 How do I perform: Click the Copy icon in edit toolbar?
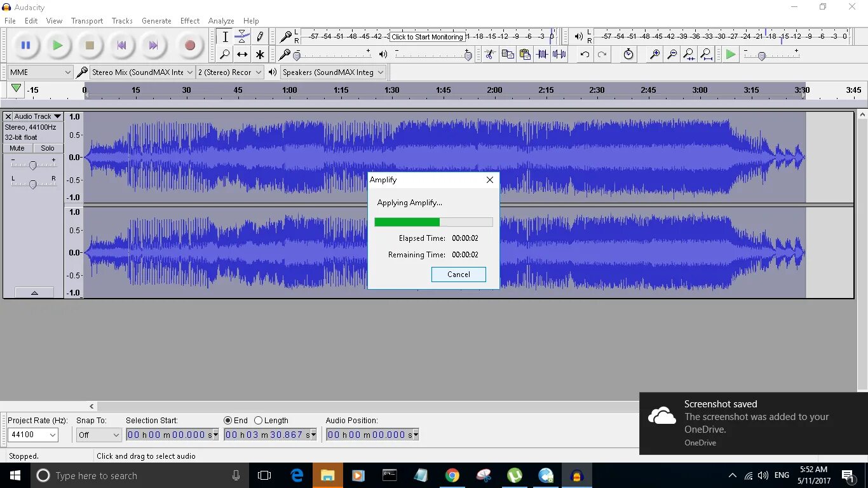click(507, 55)
